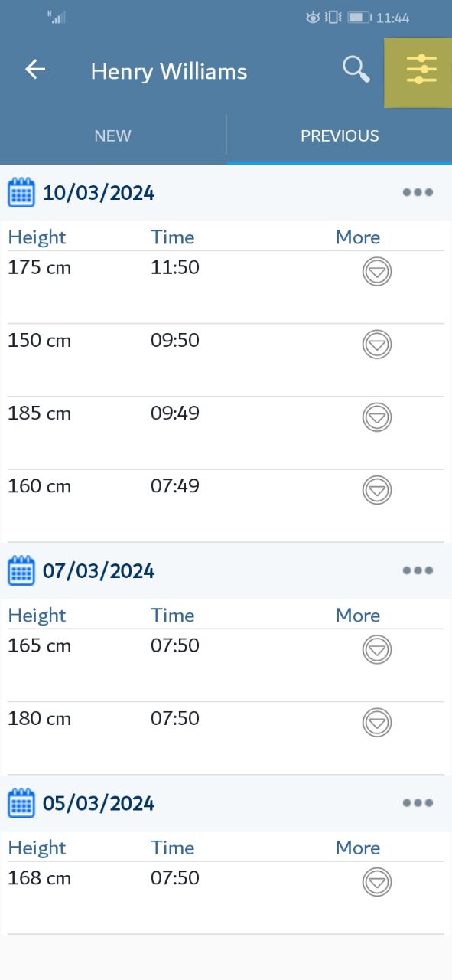This screenshot has width=452, height=980.
Task: Click calendar icon next to 07/03/2024
Action: click(21, 570)
